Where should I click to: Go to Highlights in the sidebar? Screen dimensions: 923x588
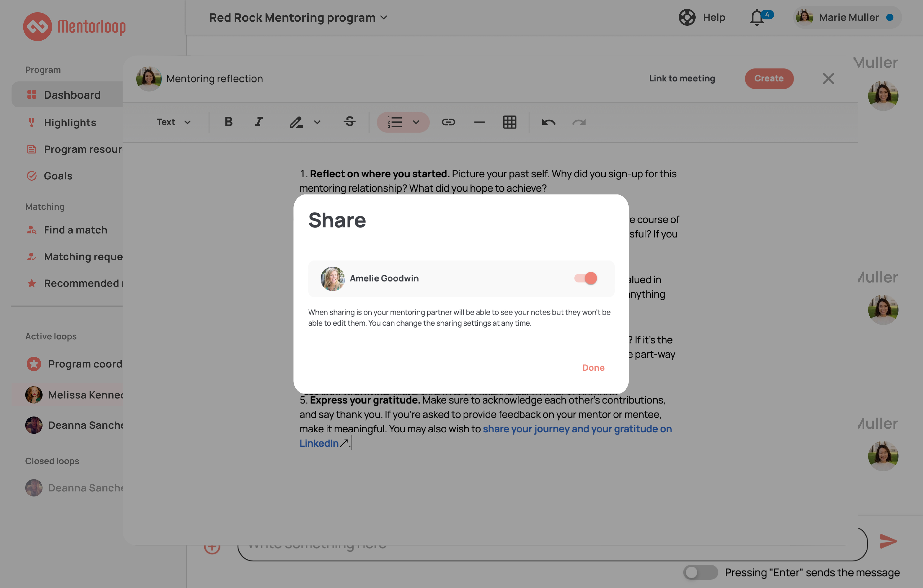point(70,122)
